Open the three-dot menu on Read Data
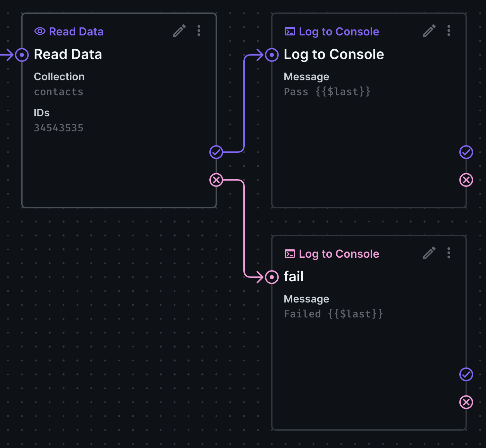Screen dimensions: 486x448 pos(199,31)
